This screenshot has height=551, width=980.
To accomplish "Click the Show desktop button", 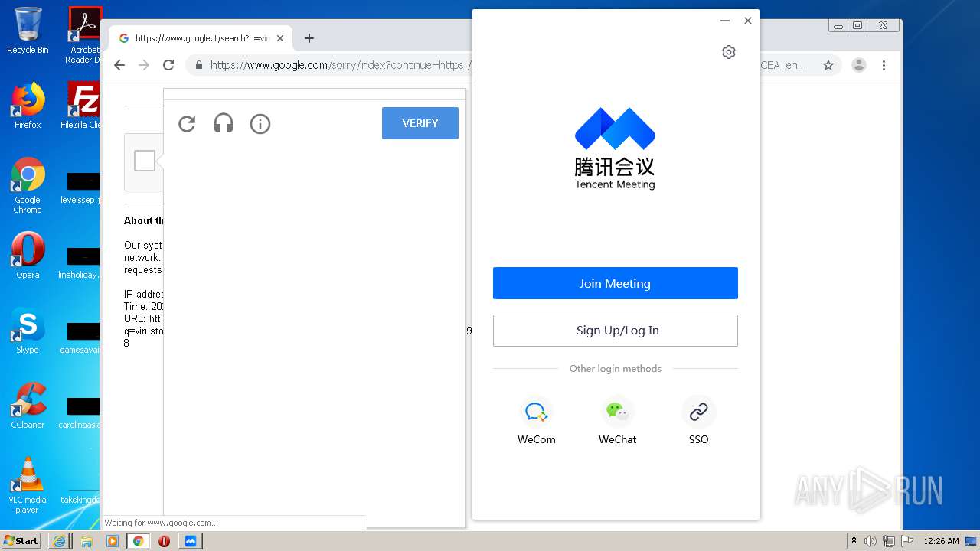I will tap(972, 541).
